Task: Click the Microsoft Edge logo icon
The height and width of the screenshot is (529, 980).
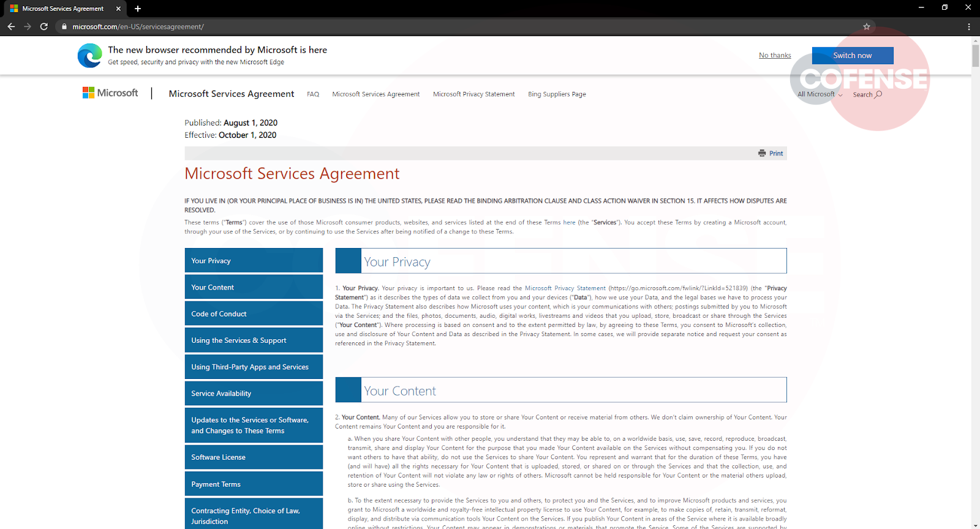Action: [x=90, y=56]
